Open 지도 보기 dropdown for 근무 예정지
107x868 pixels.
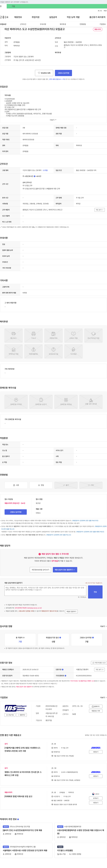click(100, 210)
